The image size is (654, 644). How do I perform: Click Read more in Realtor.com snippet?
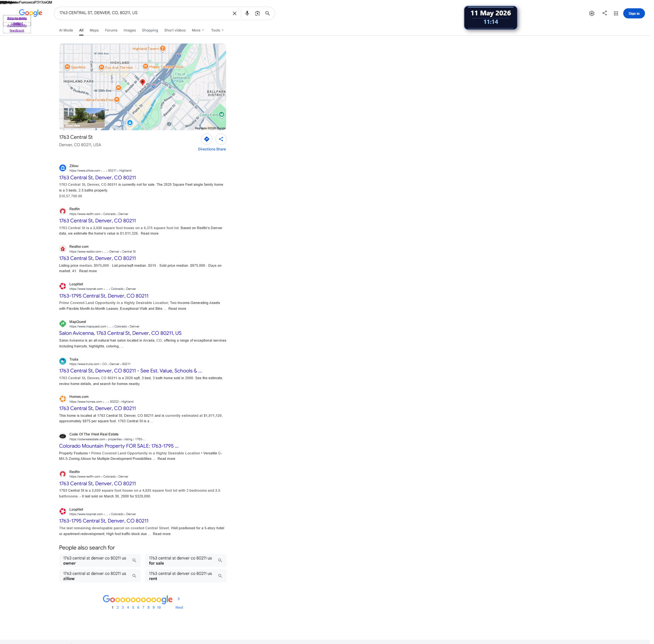click(88, 271)
